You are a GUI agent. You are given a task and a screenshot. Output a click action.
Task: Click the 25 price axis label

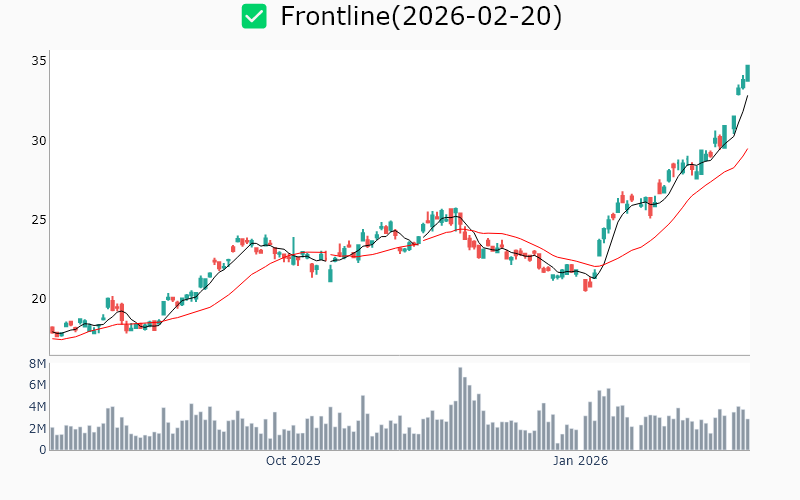tap(39, 219)
